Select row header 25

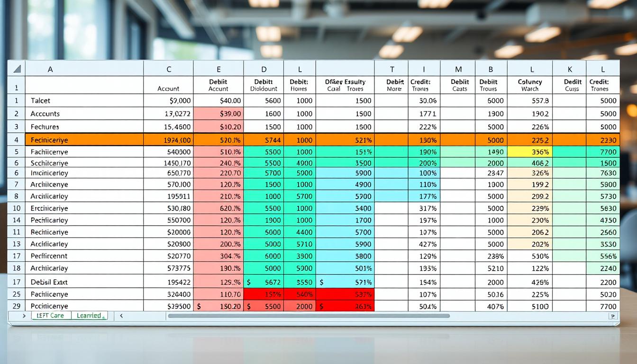click(17, 294)
